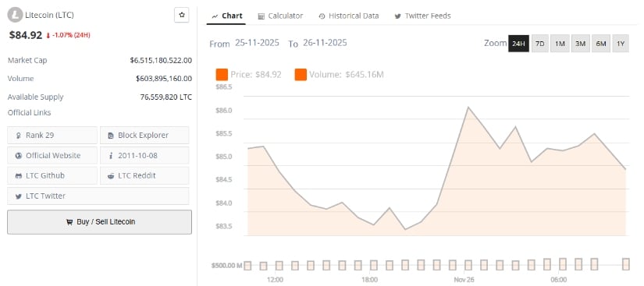644x286 pixels.
Task: Edit the To date 26-11-2025
Action: 325,43
